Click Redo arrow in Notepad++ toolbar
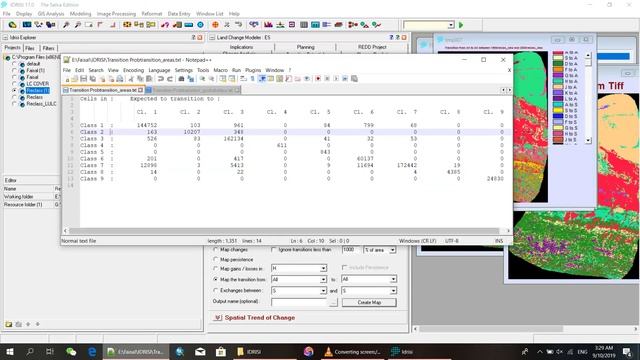 170,79
